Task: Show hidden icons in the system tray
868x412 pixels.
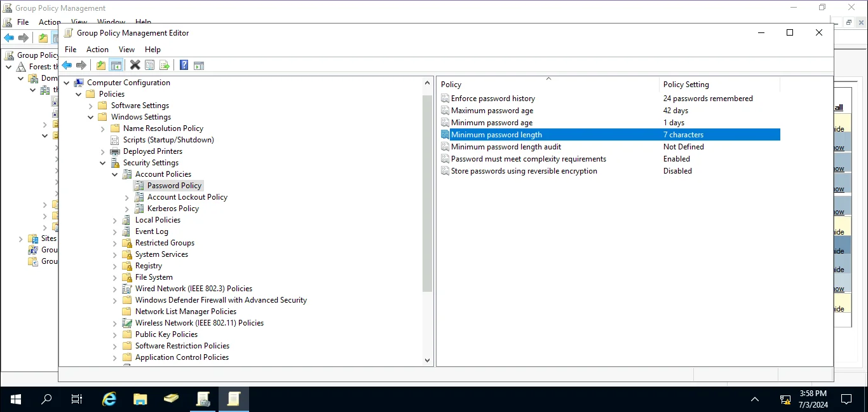Action: coord(755,399)
